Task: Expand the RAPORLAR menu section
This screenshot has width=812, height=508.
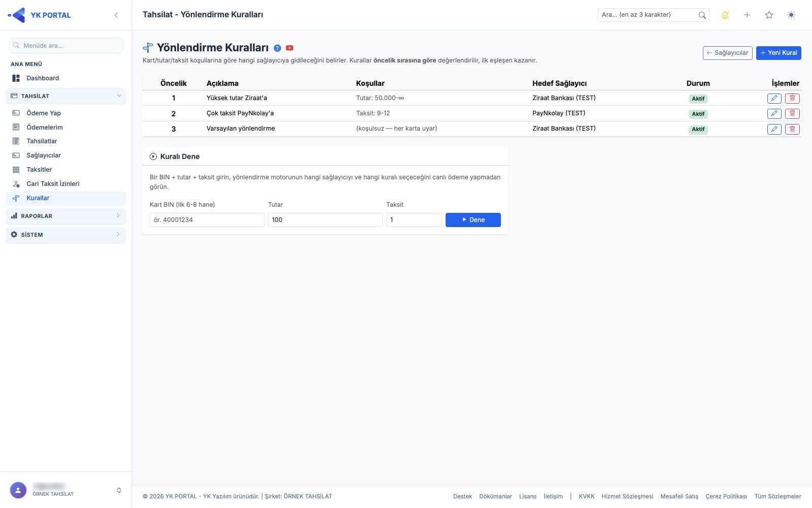Action: (x=66, y=216)
